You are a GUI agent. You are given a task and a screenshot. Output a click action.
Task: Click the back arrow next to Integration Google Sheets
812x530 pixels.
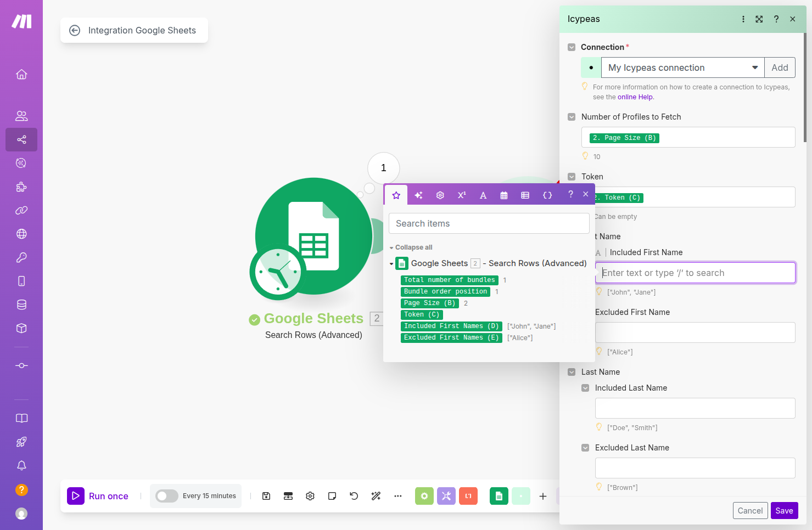(75, 31)
